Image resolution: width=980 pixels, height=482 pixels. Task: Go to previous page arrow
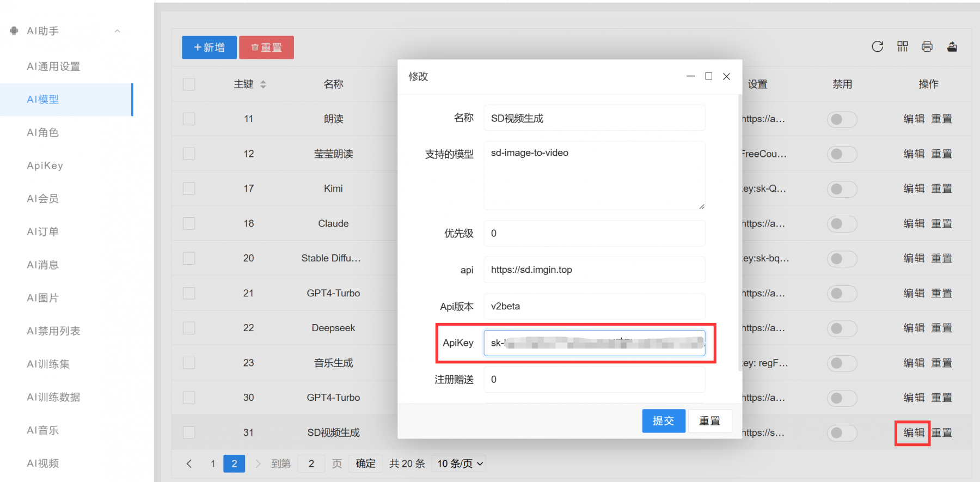pyautogui.click(x=189, y=463)
